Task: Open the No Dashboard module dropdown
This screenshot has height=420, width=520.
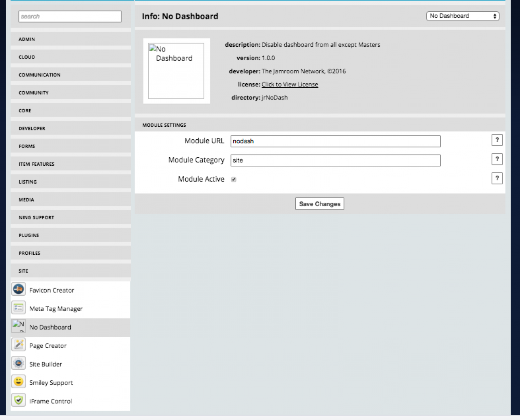Action: click(x=462, y=16)
